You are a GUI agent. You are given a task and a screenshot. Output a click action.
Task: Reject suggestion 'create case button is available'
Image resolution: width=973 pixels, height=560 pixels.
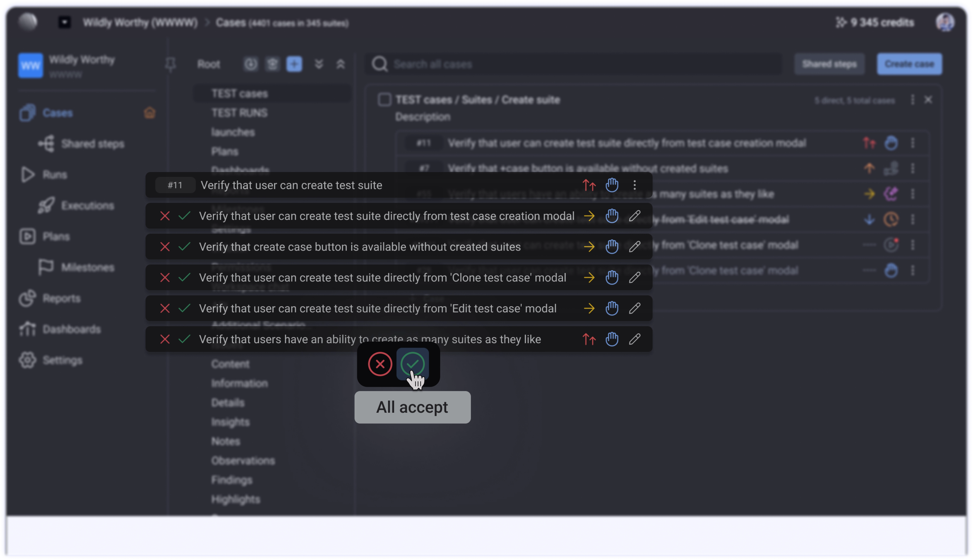pos(165,247)
